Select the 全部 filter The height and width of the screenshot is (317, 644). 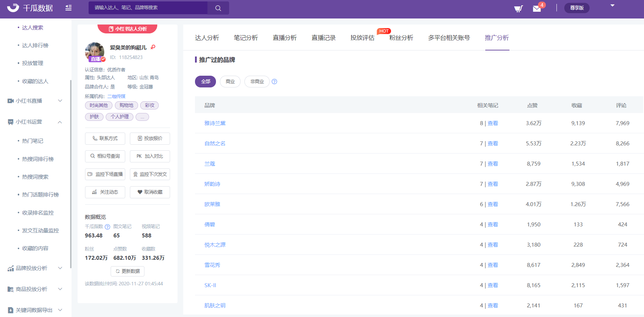point(205,81)
